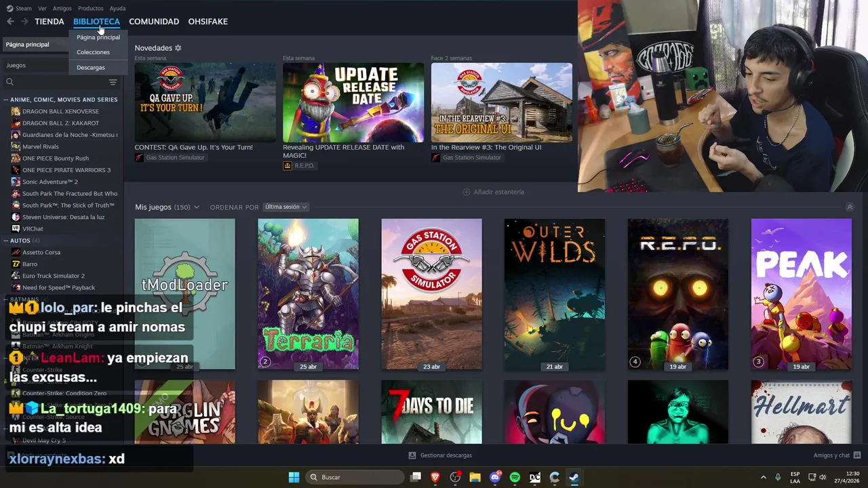Collapse the AUTOS category
The height and width of the screenshot is (488, 868).
tap(6, 241)
